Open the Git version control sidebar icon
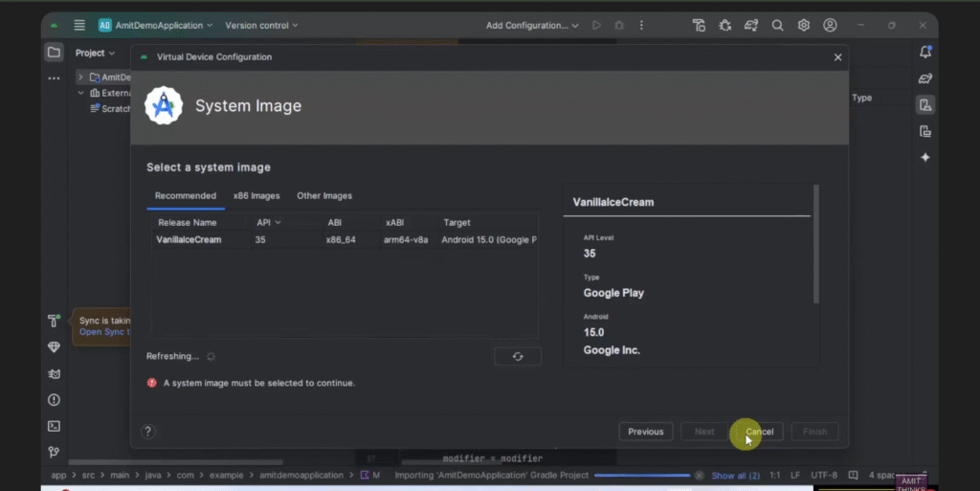The height and width of the screenshot is (491, 980). coord(54,452)
